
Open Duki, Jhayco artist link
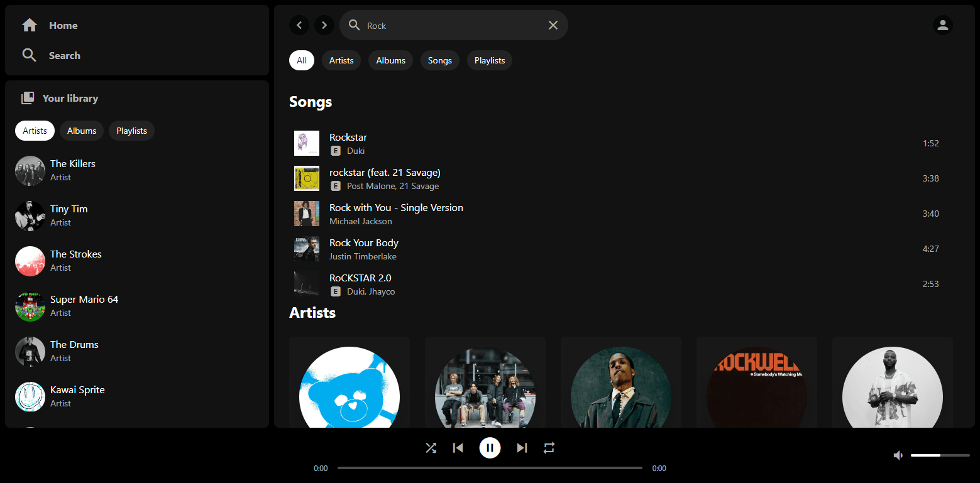371,291
